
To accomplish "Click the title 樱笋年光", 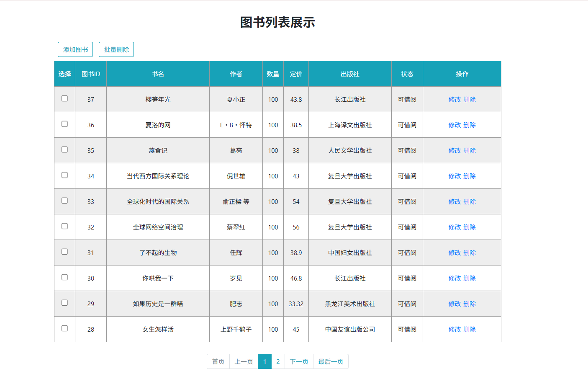I will click(158, 99).
